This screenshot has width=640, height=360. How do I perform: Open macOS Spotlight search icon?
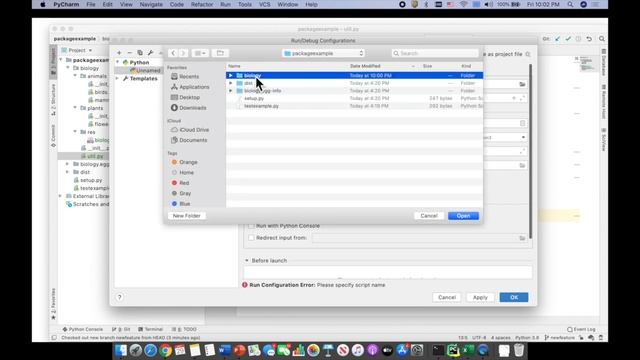click(x=570, y=4)
